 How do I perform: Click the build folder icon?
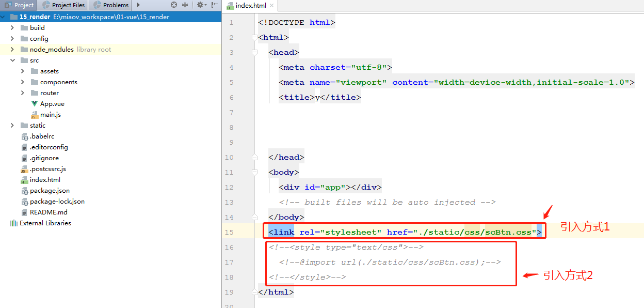[x=24, y=27]
